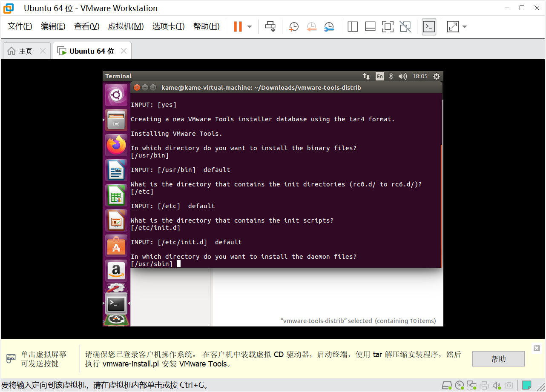Enter VMware full screen mode

tap(388, 27)
